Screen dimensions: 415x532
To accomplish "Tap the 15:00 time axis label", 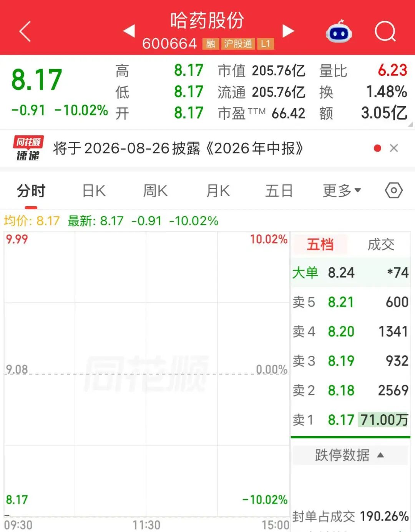I will click(x=276, y=525).
